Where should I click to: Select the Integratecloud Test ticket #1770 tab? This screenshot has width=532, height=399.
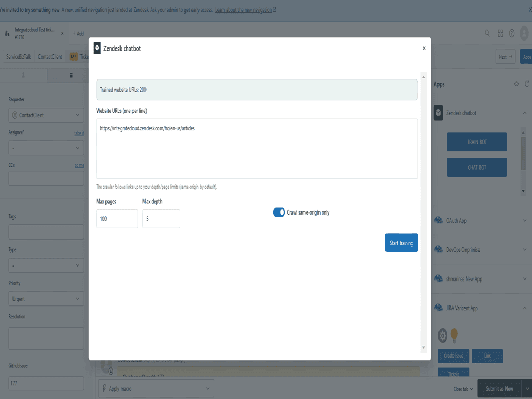click(x=34, y=33)
